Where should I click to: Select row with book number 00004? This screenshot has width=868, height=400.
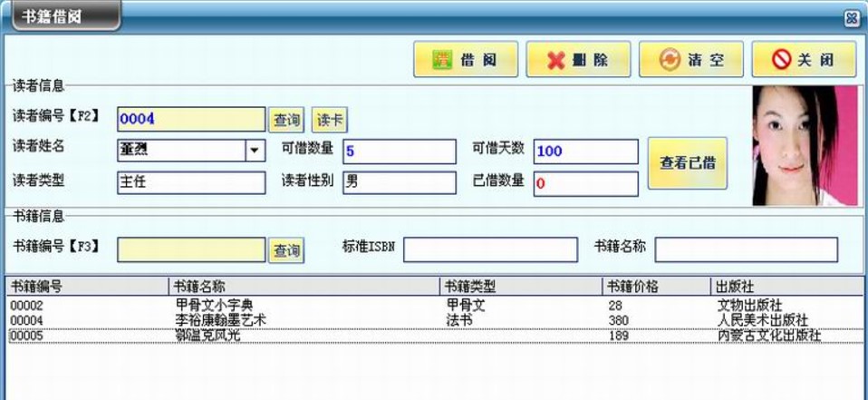tap(436, 320)
